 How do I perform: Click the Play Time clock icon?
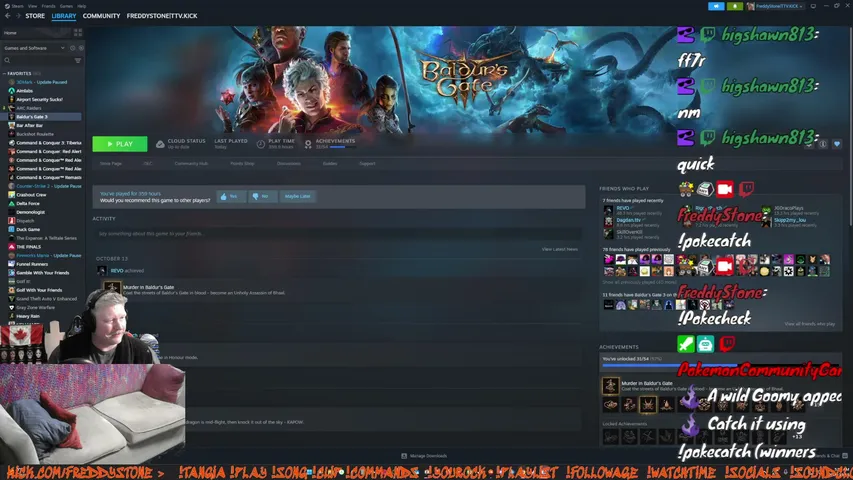click(261, 144)
